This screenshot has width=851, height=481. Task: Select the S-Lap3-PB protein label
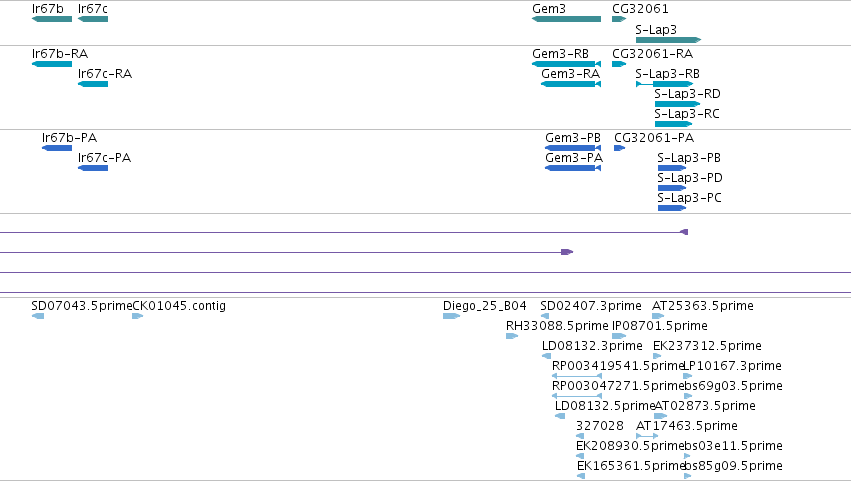tap(689, 158)
